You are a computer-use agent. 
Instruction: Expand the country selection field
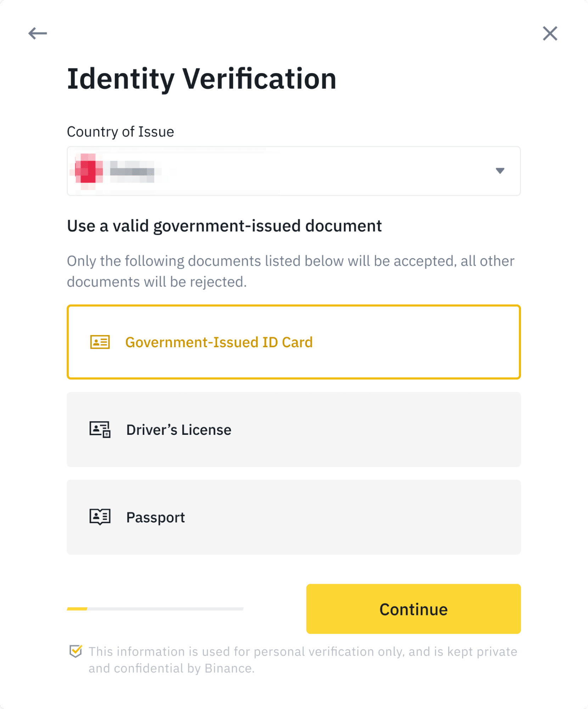[319, 171]
